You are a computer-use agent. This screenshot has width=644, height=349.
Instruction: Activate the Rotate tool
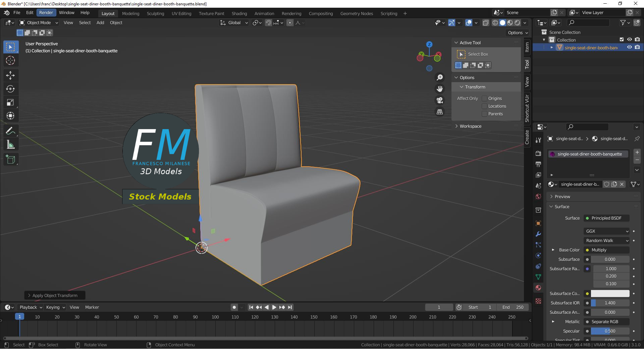click(10, 89)
